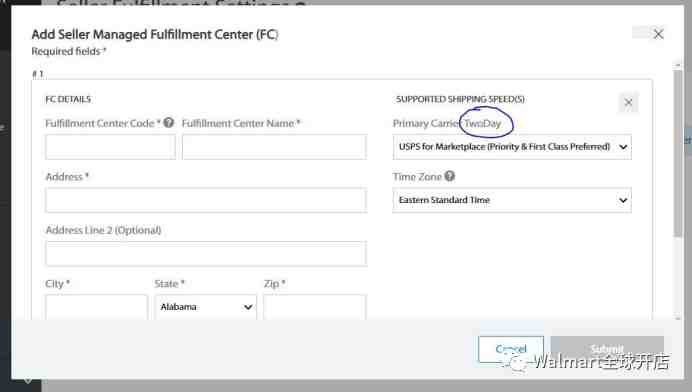Focus the Address Line 2 (Optional) field
The image size is (692, 392).
pyautogui.click(x=206, y=254)
